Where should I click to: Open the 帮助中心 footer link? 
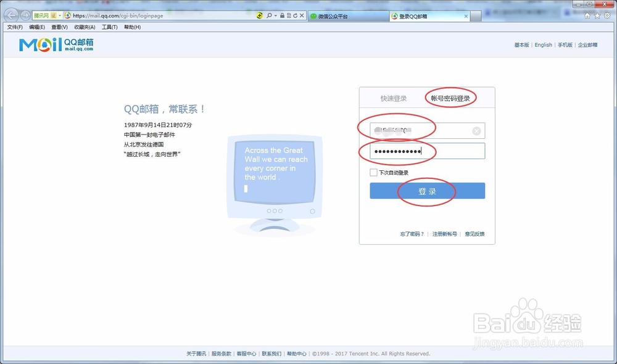coord(296,354)
